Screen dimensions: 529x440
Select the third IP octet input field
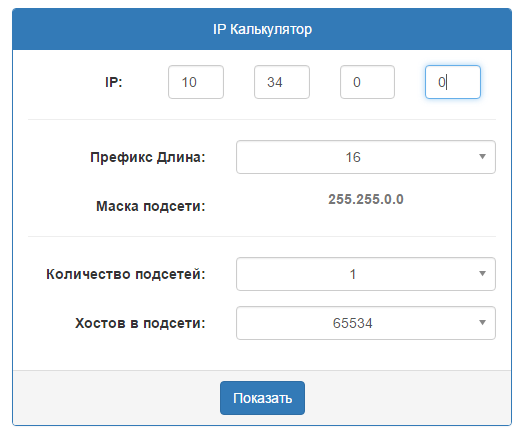click(367, 82)
